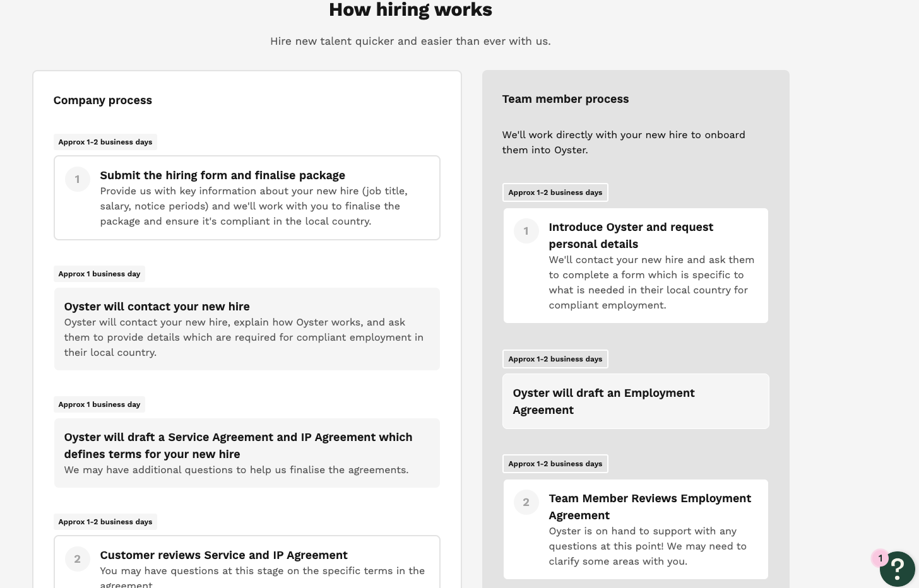This screenshot has height=588, width=919.
Task: Click the pink notification badge showing 1
Action: click(880, 558)
